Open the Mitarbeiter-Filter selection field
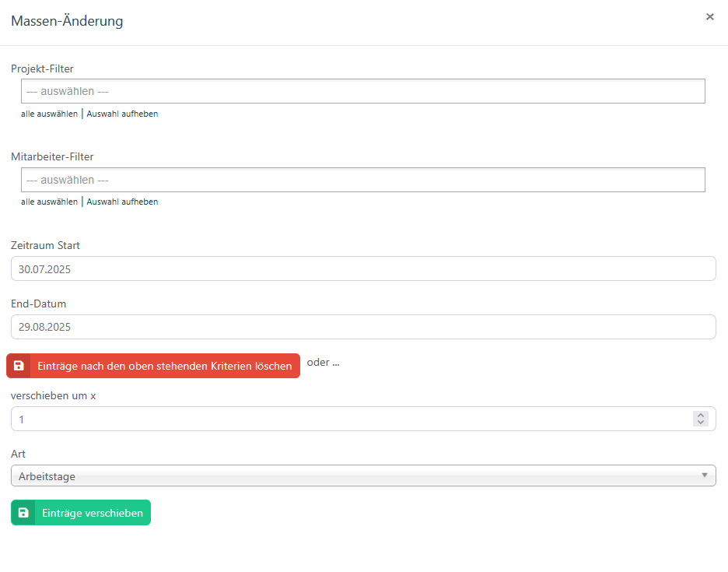The width and height of the screenshot is (728, 572). pos(363,180)
